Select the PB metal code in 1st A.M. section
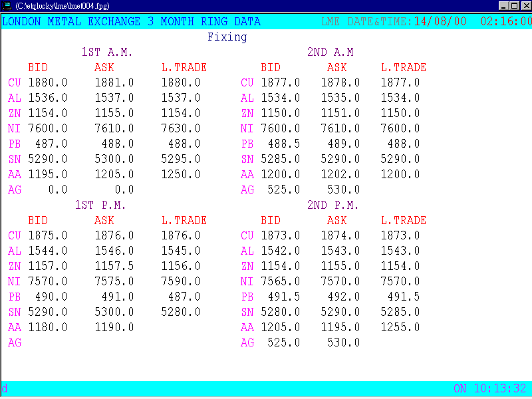Screen dimensions: 532x399 point(14,144)
